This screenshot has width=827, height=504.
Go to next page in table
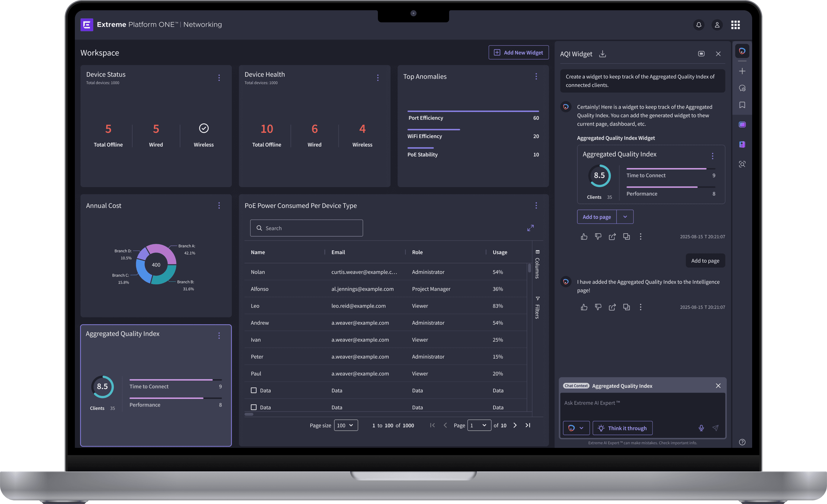pyautogui.click(x=515, y=425)
